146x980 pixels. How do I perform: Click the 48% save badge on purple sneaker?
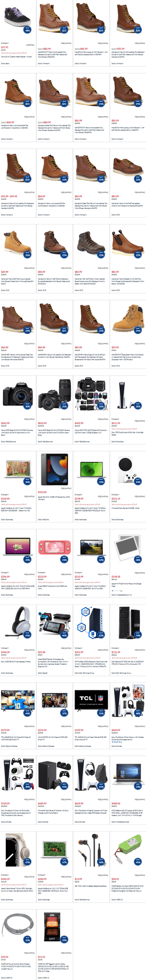pos(27,30)
